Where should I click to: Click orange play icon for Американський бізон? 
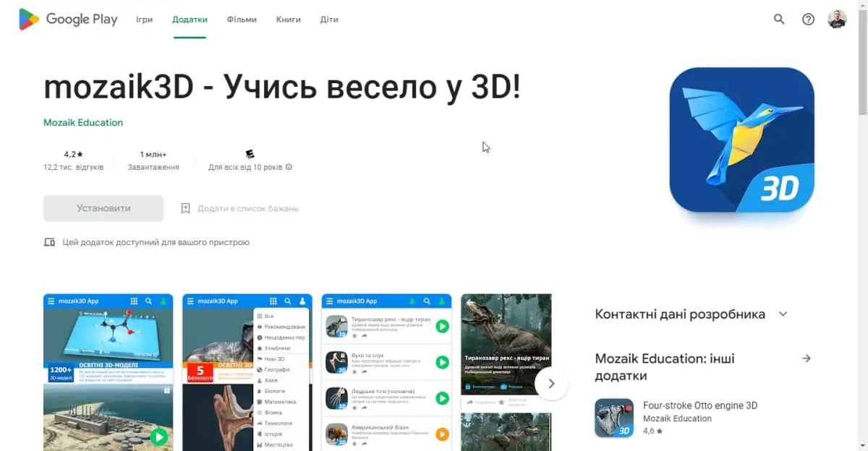pyautogui.click(x=442, y=434)
